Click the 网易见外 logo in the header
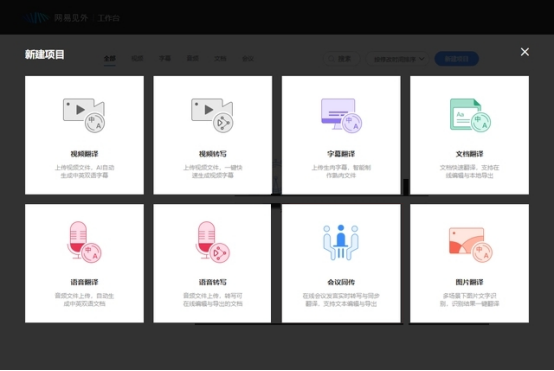The image size is (554, 371). [55, 18]
